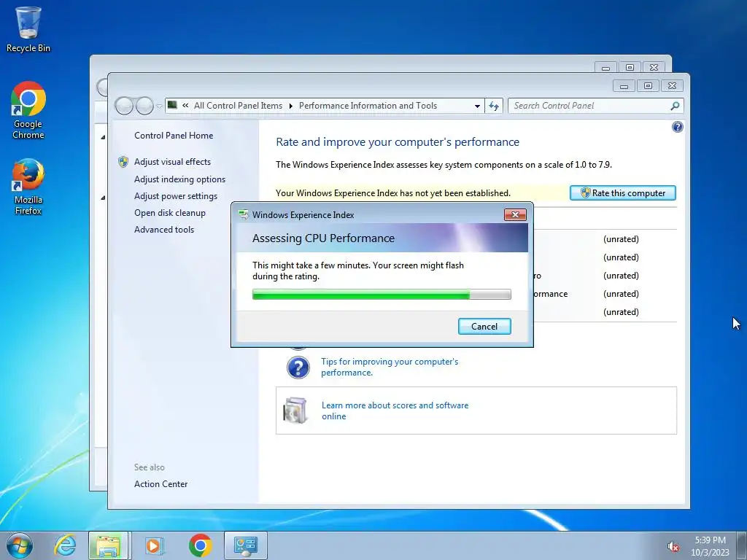Collapse the upper tree arrow in the background window
This screenshot has height=560, width=747.
[103, 137]
